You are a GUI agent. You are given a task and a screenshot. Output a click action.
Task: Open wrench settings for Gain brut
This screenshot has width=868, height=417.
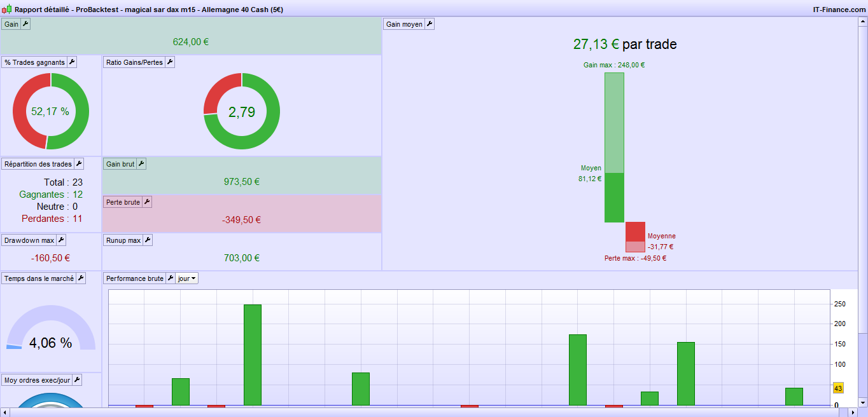141,164
